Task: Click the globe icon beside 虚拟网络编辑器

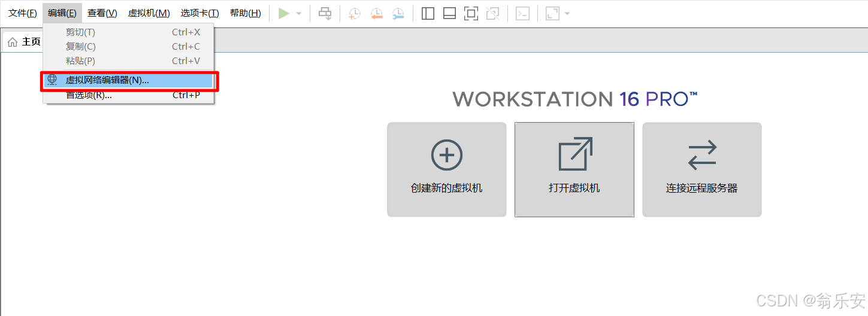Action: pyautogui.click(x=52, y=80)
